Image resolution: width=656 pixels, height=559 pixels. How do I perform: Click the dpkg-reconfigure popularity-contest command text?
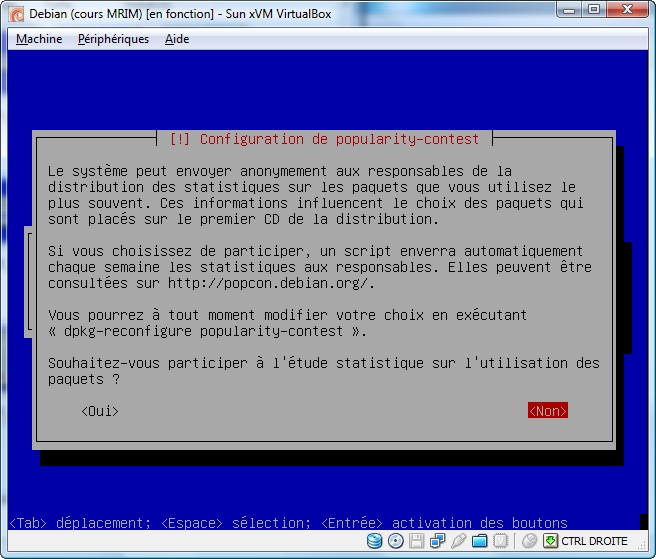[203, 331]
